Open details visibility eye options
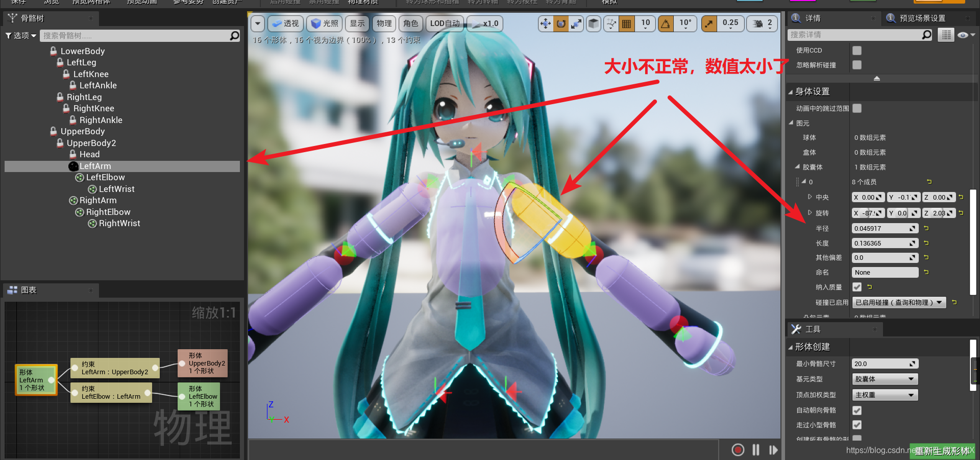 click(966, 35)
